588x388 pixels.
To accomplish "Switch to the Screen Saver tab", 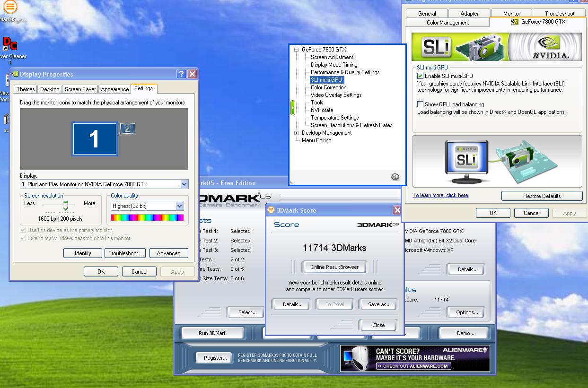I will (x=80, y=89).
